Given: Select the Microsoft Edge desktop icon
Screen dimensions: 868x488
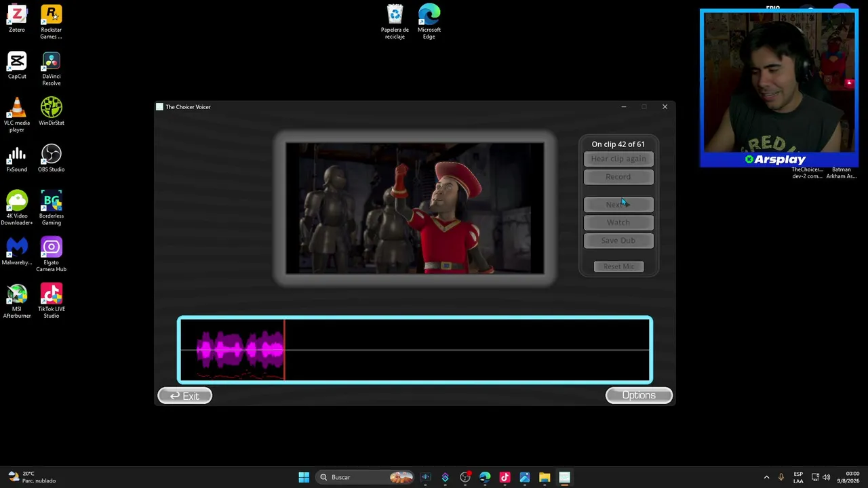Looking at the screenshot, I should tap(429, 22).
